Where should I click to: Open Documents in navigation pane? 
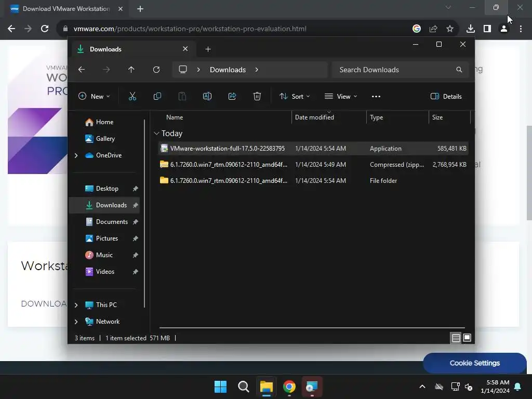(104, 222)
